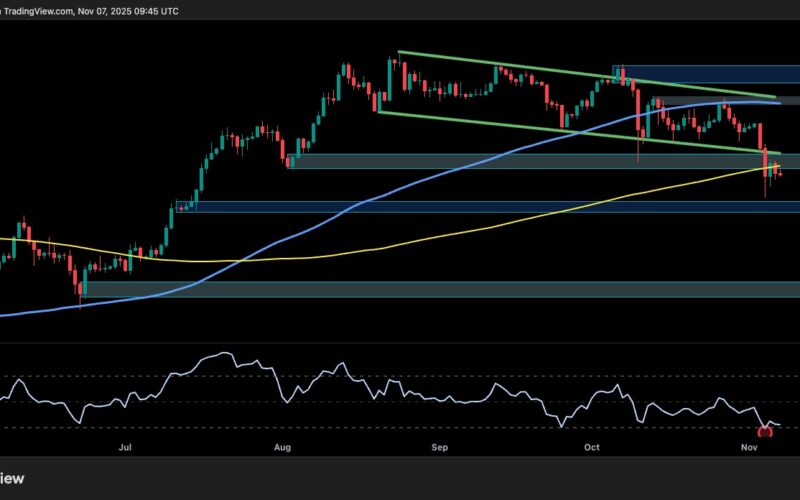The image size is (800, 500).
Task: Click the TradingView.com source text
Action: click(x=38, y=11)
